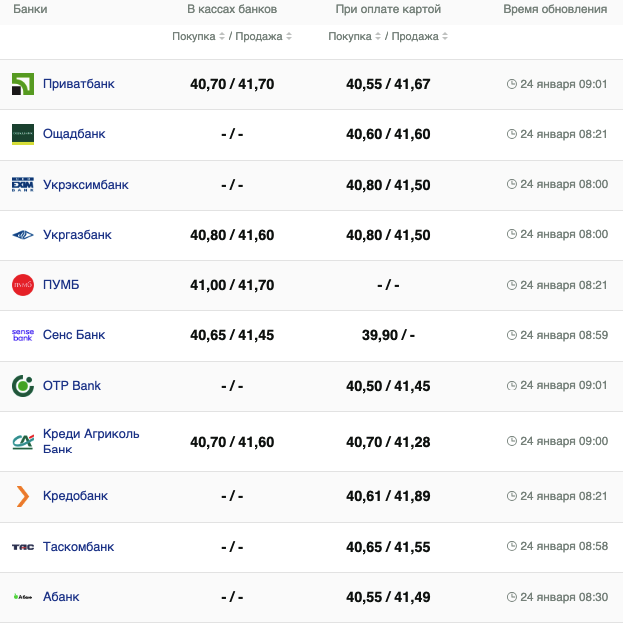Sort cash desk rates by Продажа
624x624 pixels.
point(264,36)
